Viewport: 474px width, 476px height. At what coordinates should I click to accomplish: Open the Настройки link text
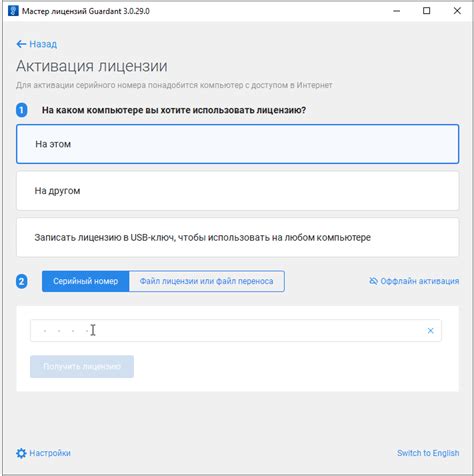[x=50, y=453]
